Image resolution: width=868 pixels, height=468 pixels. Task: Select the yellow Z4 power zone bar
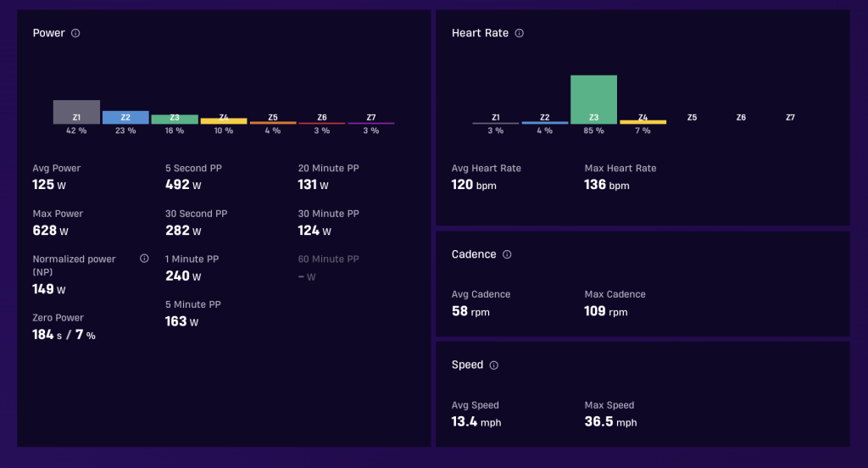224,120
